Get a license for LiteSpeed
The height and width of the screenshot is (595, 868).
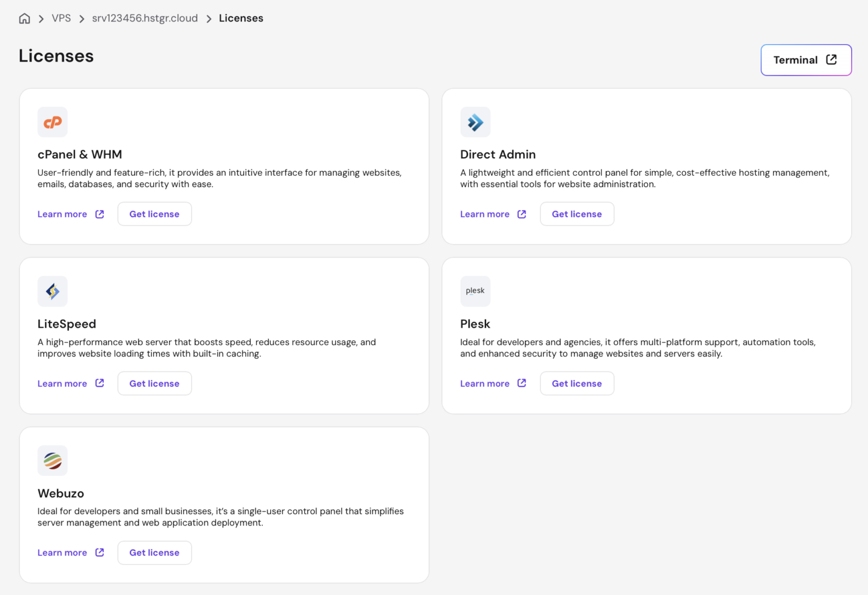click(154, 384)
